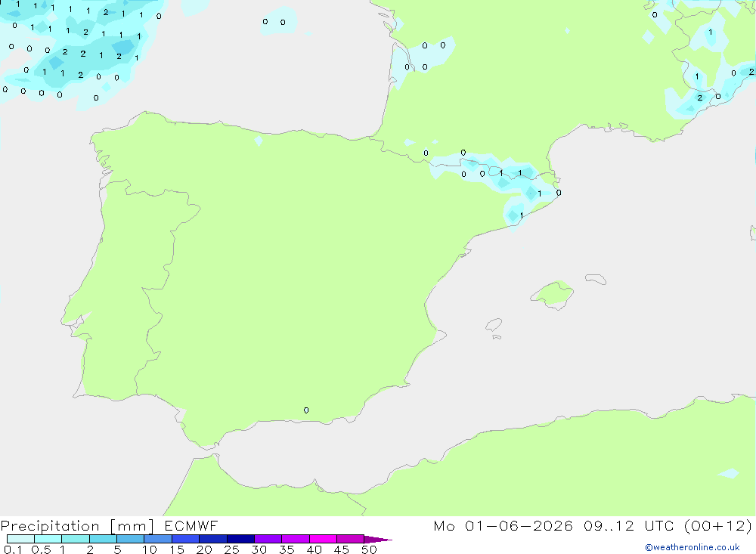Click the '[mm]' unit label
The image size is (756, 554).
click(132, 526)
